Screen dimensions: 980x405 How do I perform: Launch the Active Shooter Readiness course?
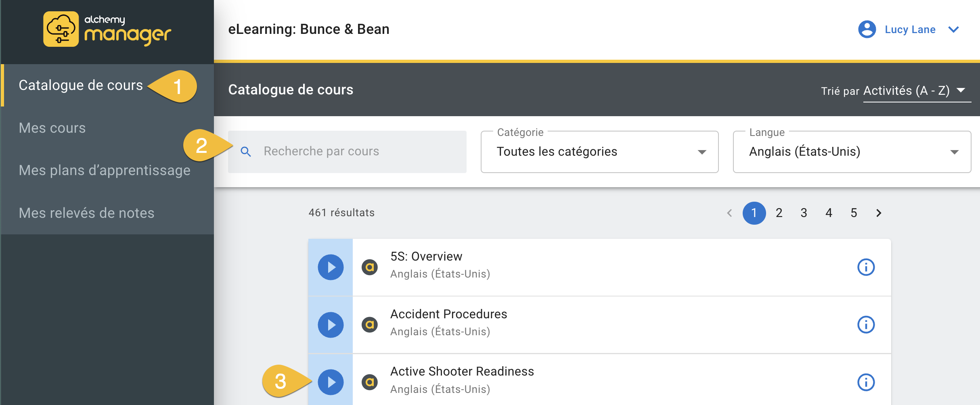(x=331, y=382)
